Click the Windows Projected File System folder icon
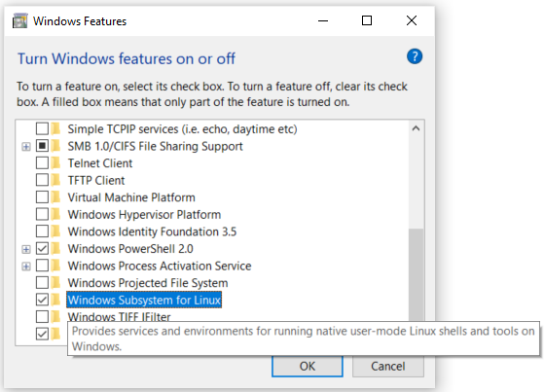Image resolution: width=544 pixels, height=392 pixels. coord(55,282)
